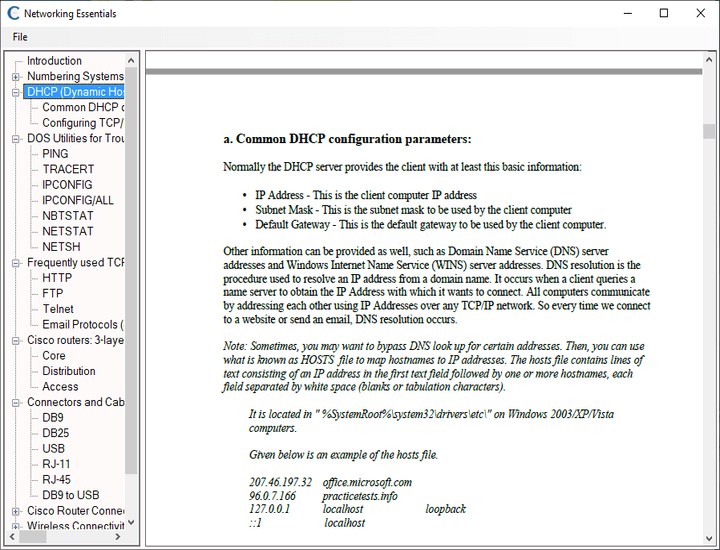
Task: Click the '207.46.197.32' IP address text
Action: click(280, 483)
